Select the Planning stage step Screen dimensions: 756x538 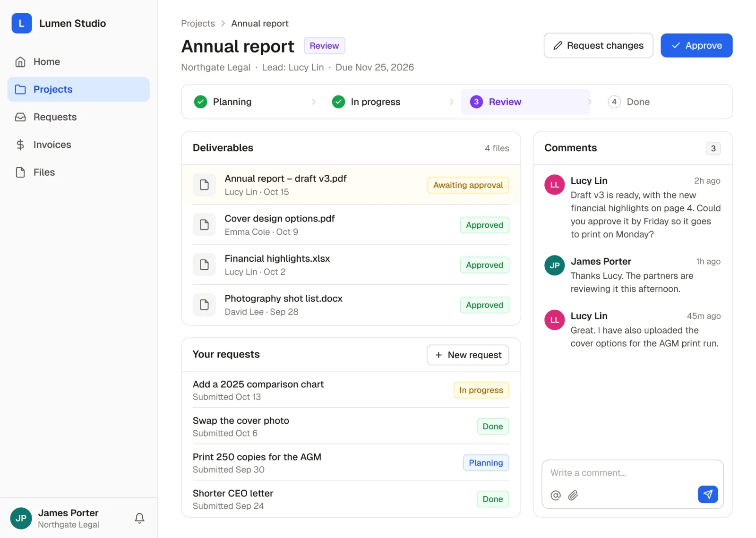(250, 102)
